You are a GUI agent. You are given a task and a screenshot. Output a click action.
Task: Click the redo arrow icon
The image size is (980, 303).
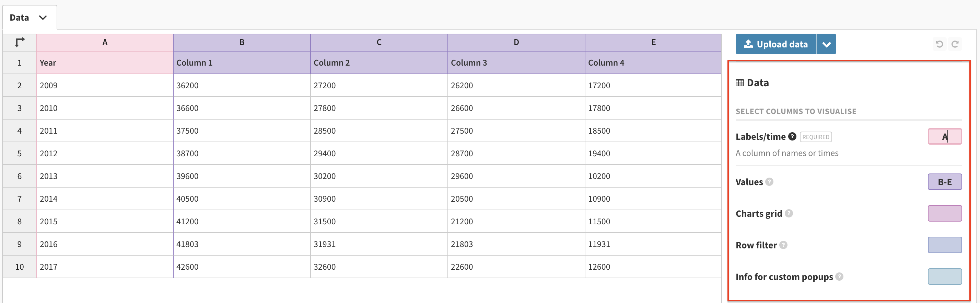(955, 44)
